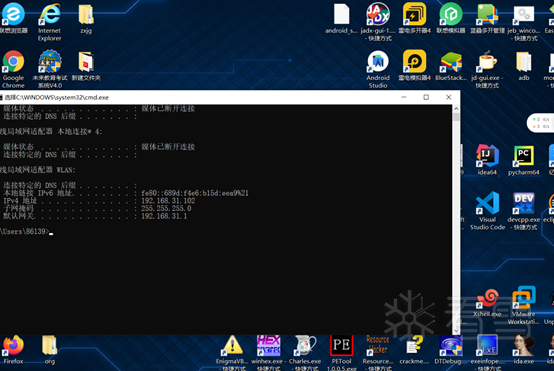Click cmd window scrollbar up arrow
Image resolution: width=554 pixels, height=371 pixels.
tap(456, 109)
